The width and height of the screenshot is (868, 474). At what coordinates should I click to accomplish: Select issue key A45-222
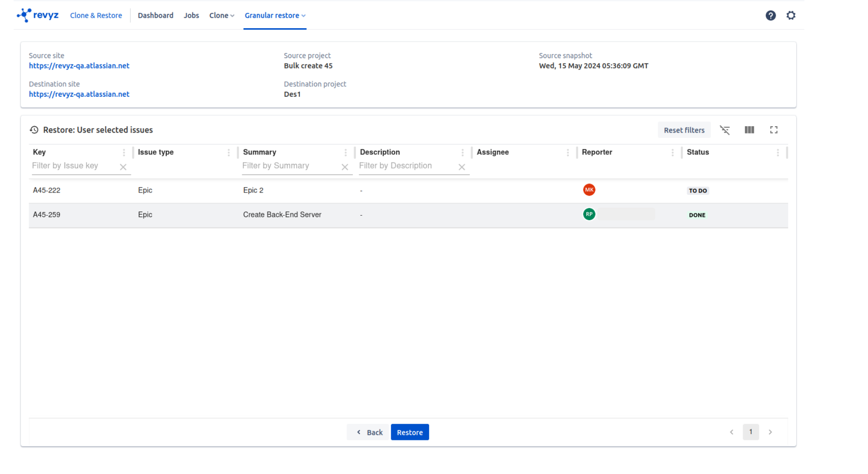[46, 190]
